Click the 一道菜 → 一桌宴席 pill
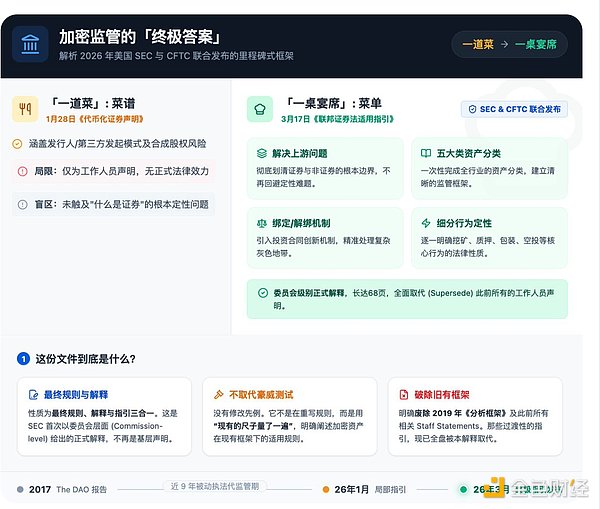 click(509, 44)
